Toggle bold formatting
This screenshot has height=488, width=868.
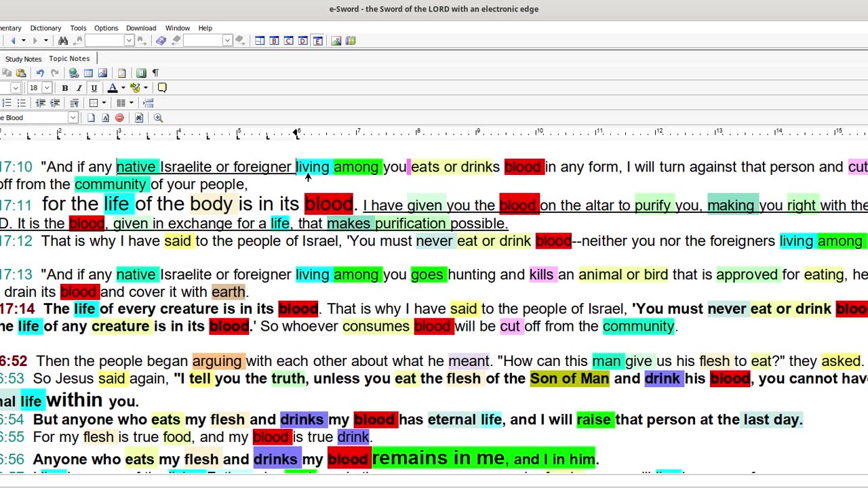tap(64, 88)
